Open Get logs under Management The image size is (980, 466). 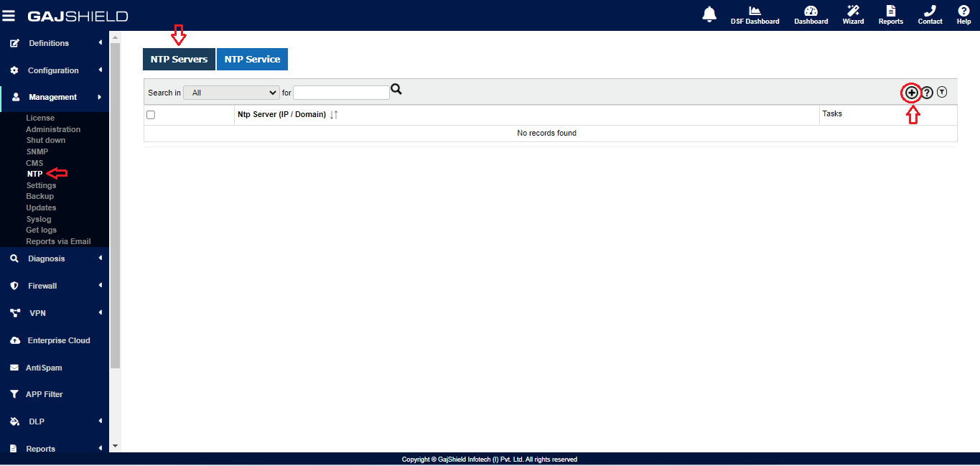pos(42,230)
